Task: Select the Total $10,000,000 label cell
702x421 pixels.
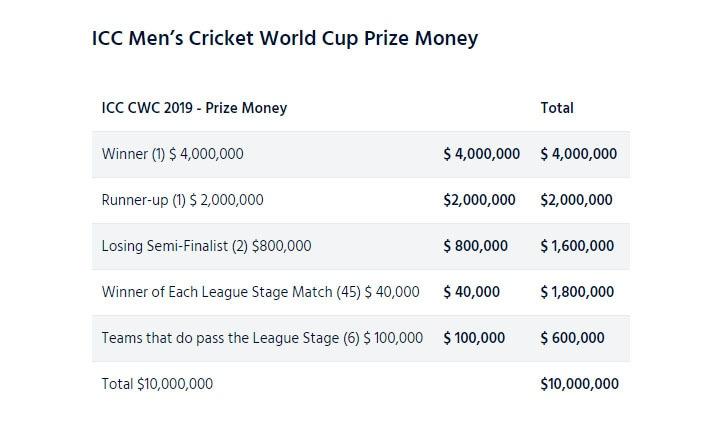Action: (157, 384)
